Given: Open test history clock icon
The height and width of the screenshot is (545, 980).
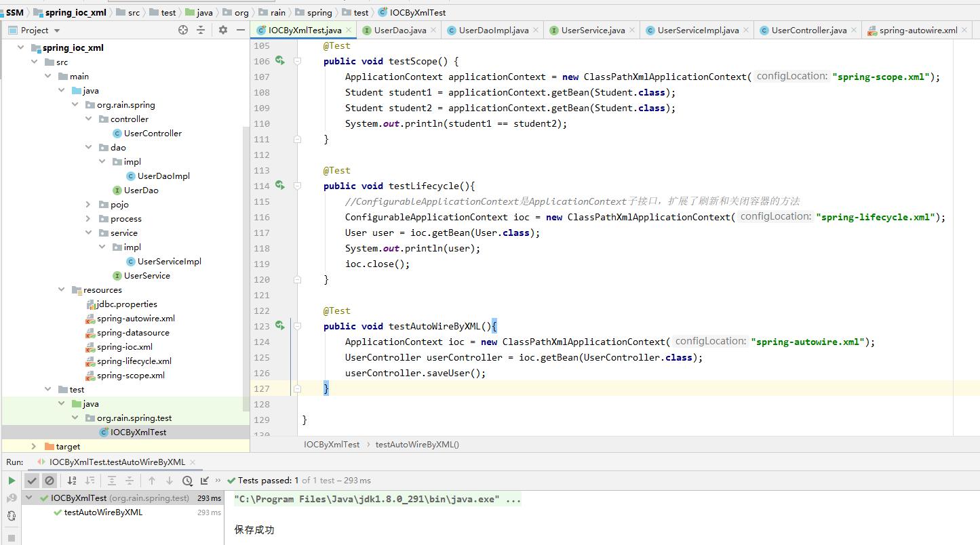Looking at the screenshot, I should 187,481.
